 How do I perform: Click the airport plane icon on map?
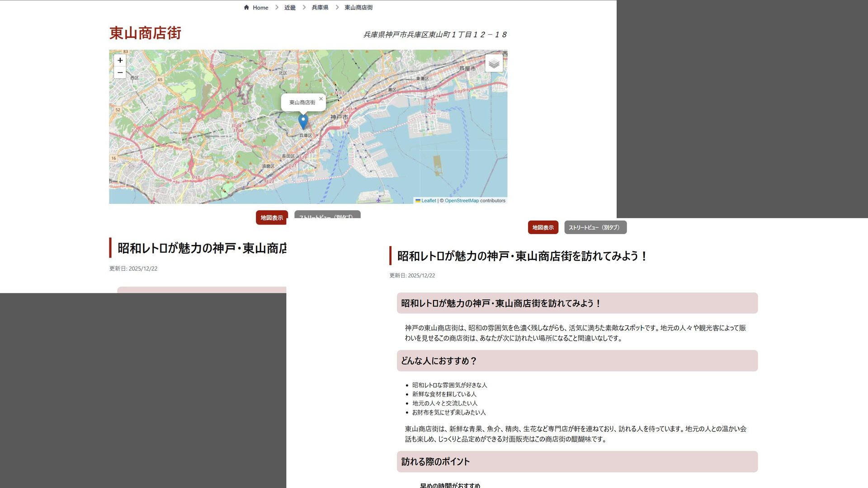378,199
